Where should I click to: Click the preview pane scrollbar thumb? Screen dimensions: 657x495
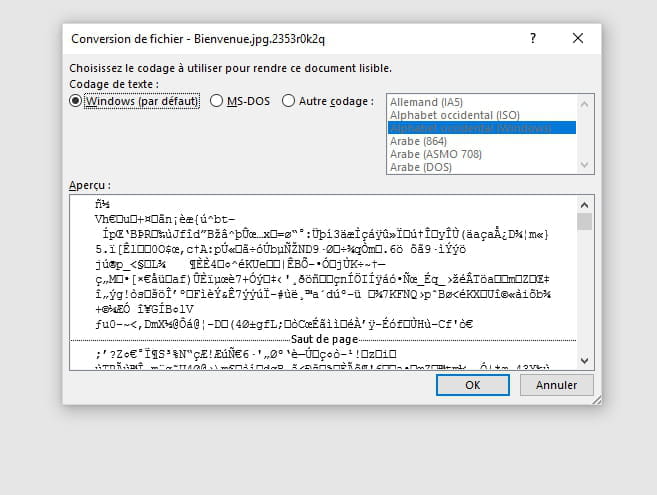pos(585,221)
